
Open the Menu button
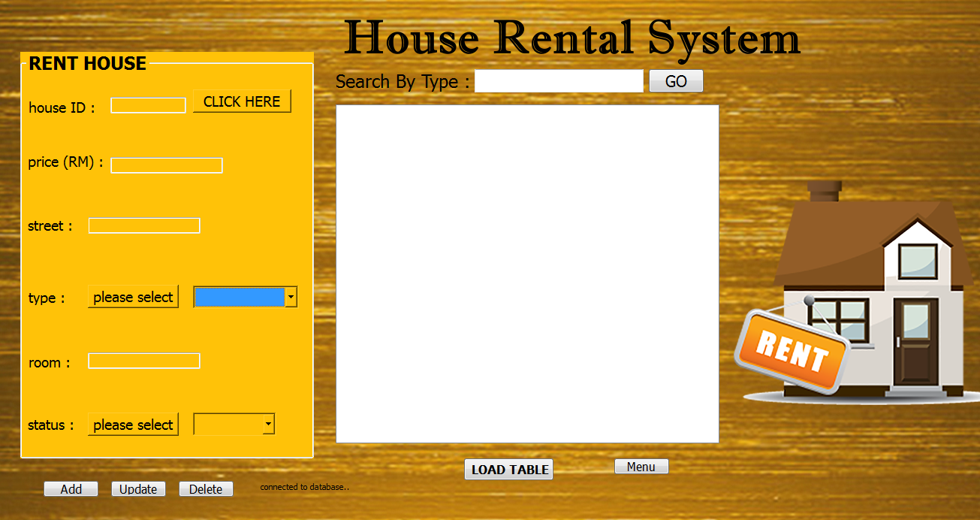(641, 466)
